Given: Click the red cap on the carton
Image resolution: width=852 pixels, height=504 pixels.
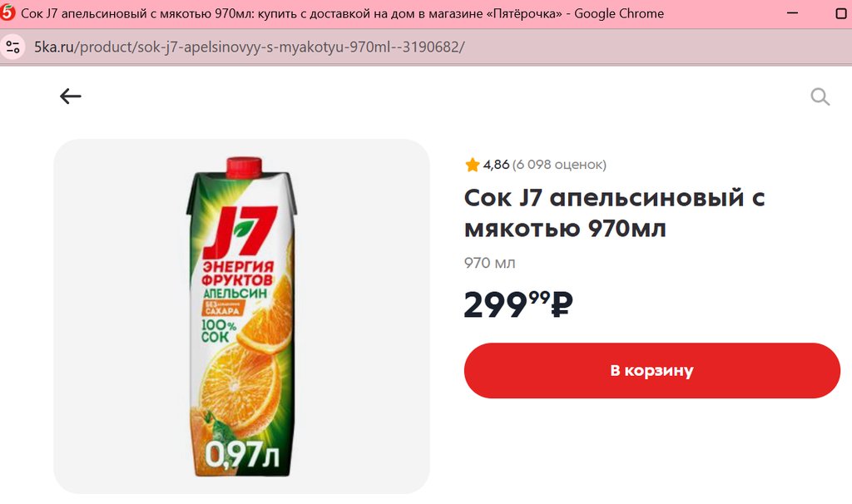Looking at the screenshot, I should click(x=244, y=167).
